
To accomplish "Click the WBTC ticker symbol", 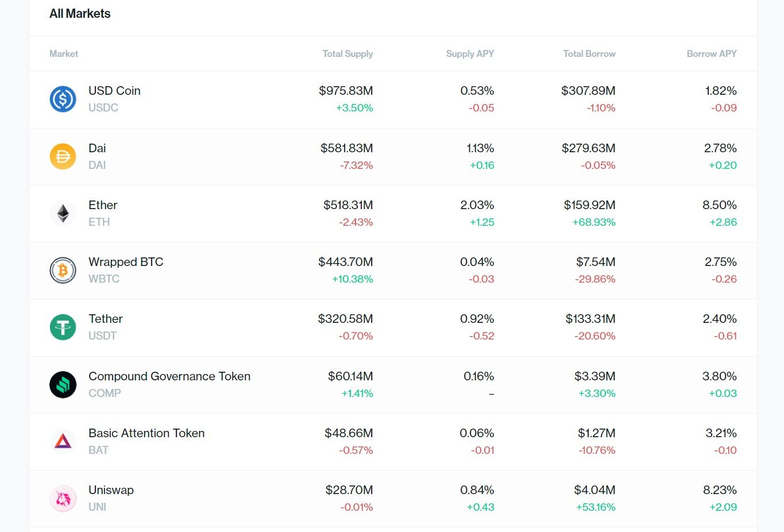I will [x=104, y=279].
